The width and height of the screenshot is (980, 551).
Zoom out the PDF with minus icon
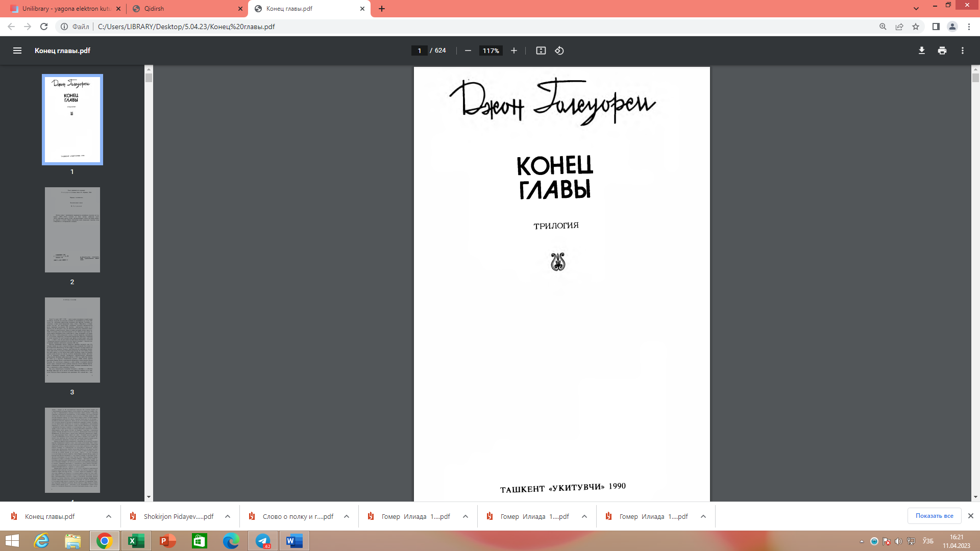tap(468, 51)
